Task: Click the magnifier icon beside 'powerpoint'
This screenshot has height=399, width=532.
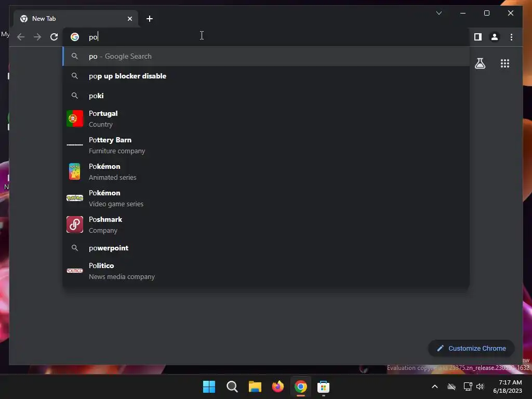Action: (75, 248)
